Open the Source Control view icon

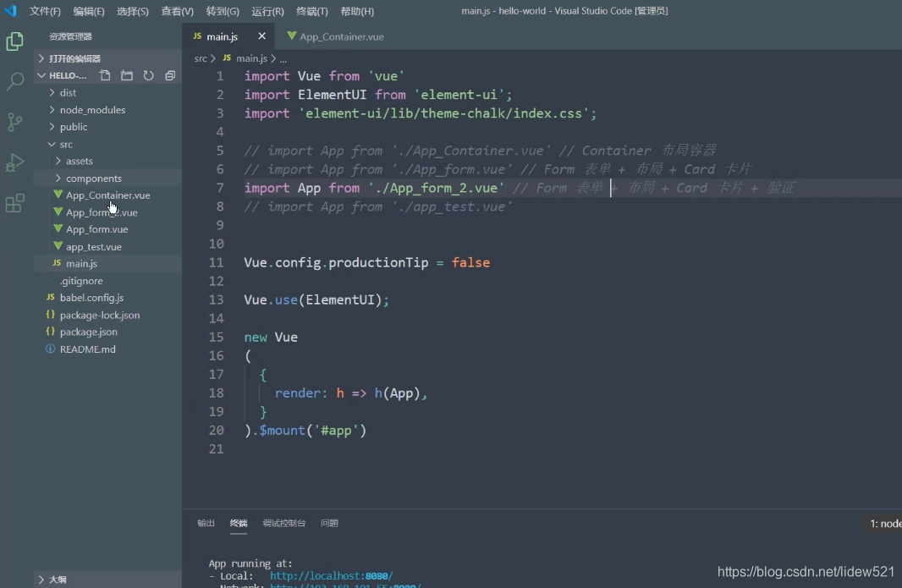tap(14, 122)
